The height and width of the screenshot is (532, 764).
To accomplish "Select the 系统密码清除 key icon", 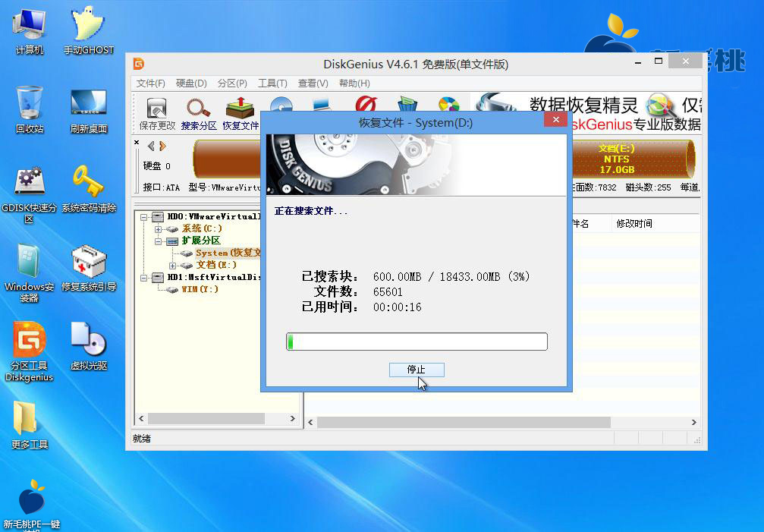I will point(88,189).
